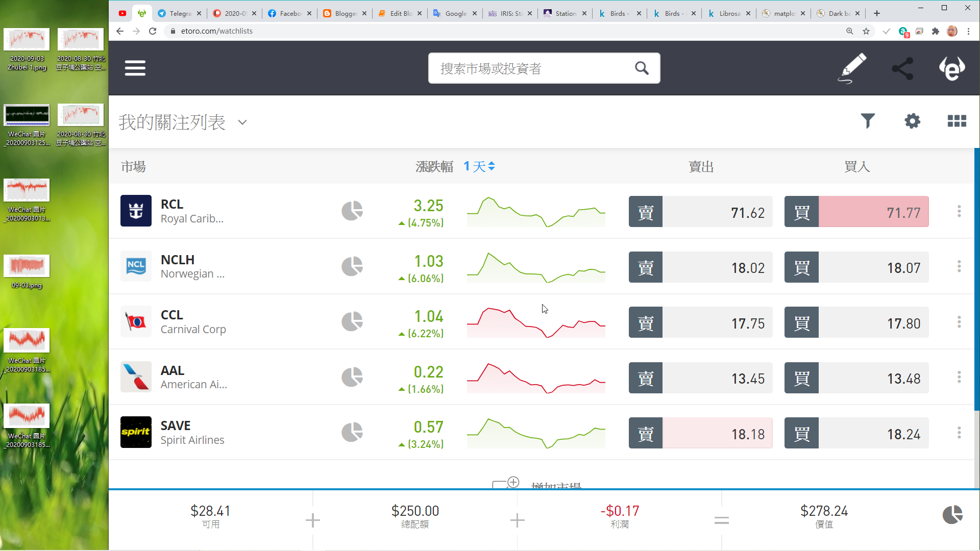Image resolution: width=980 pixels, height=551 pixels.
Task: Select the 2020-09-03 Zhubei 1.png desktop file
Action: click(x=27, y=49)
